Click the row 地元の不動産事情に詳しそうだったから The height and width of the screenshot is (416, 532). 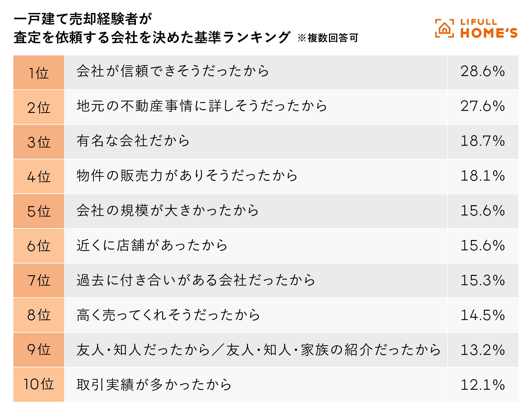202,106
